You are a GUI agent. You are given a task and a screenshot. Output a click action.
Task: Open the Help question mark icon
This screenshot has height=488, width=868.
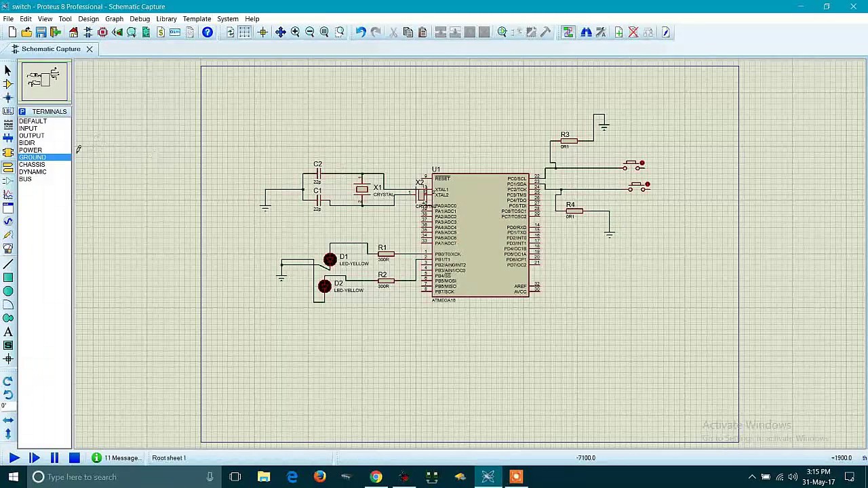pyautogui.click(x=208, y=32)
